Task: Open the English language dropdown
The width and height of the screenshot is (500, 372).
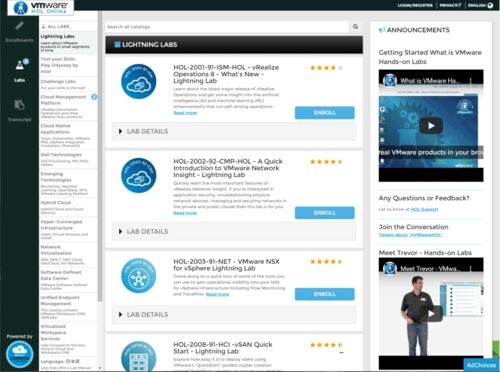Action: click(480, 5)
